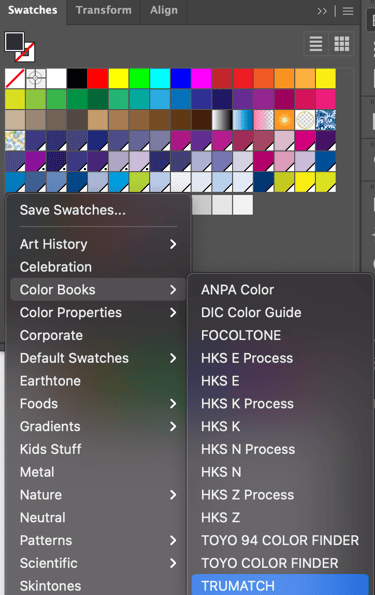Pick the black swatch
The width and height of the screenshot is (375, 595).
pos(77,78)
